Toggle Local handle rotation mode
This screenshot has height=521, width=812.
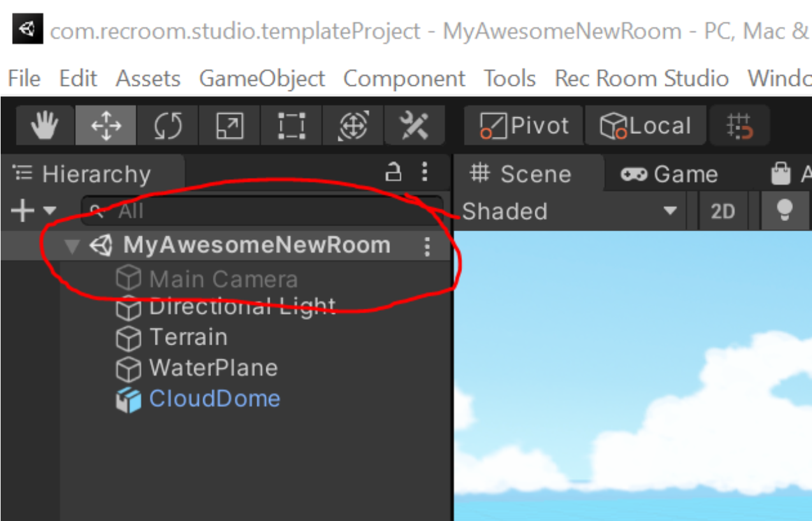(x=646, y=126)
